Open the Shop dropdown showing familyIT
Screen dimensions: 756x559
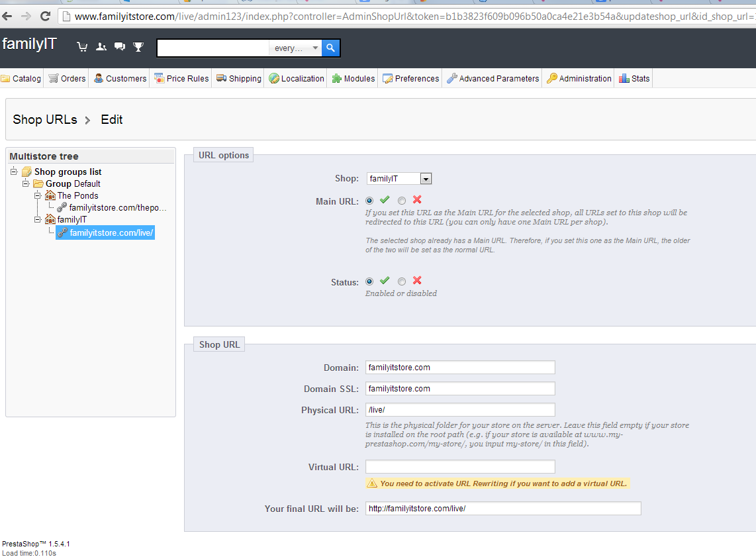coord(399,179)
